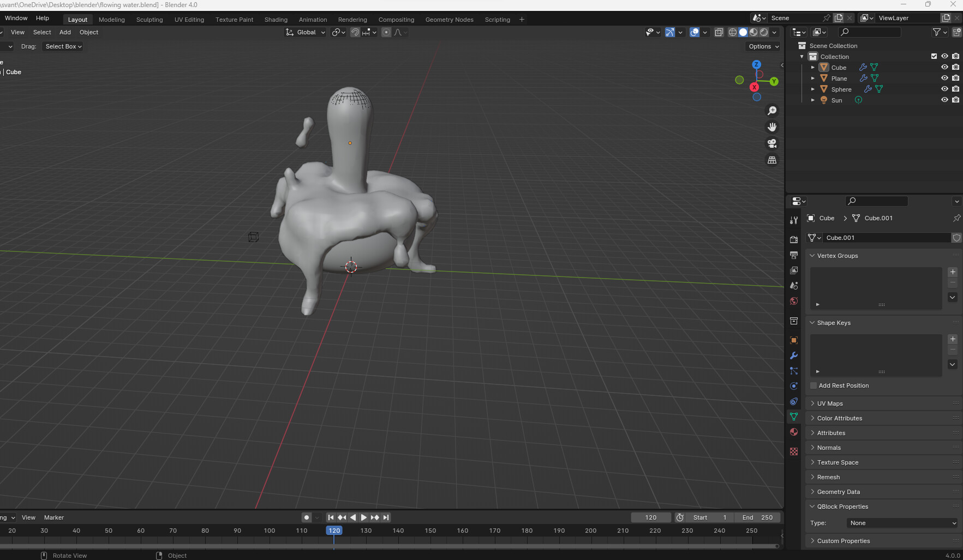Enable Add Rest Position checkbox

(814, 386)
